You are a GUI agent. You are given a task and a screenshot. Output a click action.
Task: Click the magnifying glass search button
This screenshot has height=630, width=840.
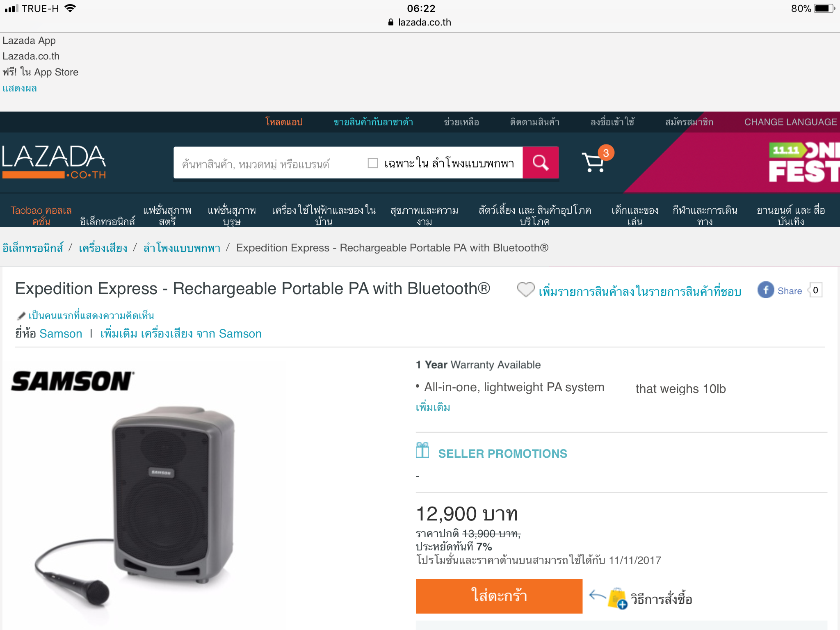(540, 163)
